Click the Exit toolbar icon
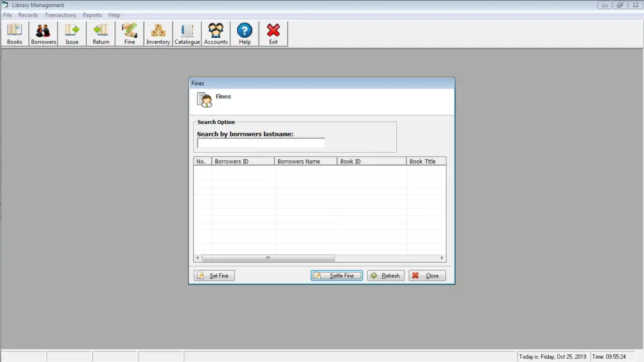 273,33
